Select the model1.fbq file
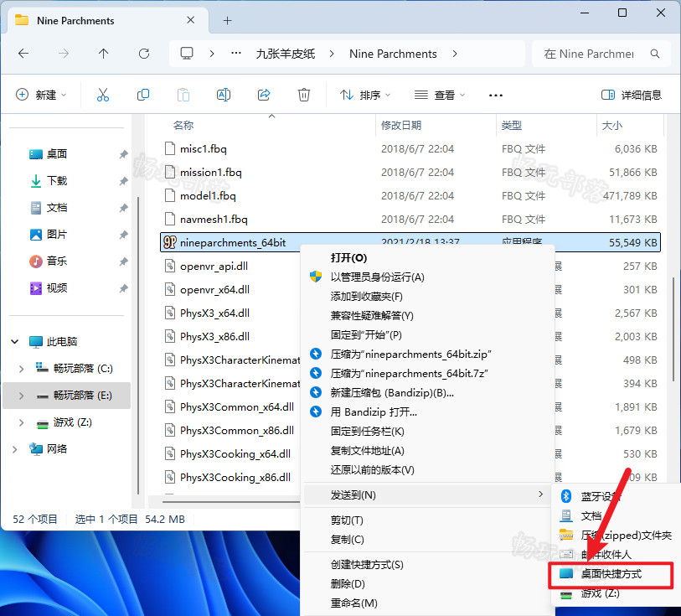 [410, 196]
